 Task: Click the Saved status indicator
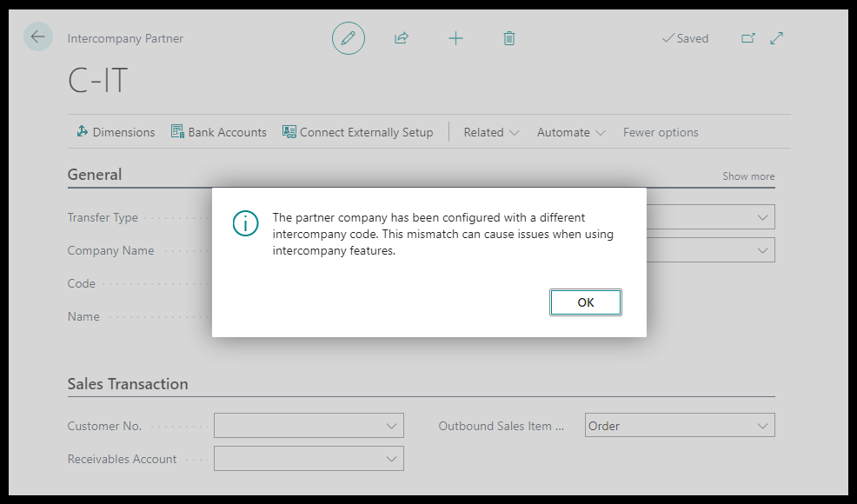point(685,38)
